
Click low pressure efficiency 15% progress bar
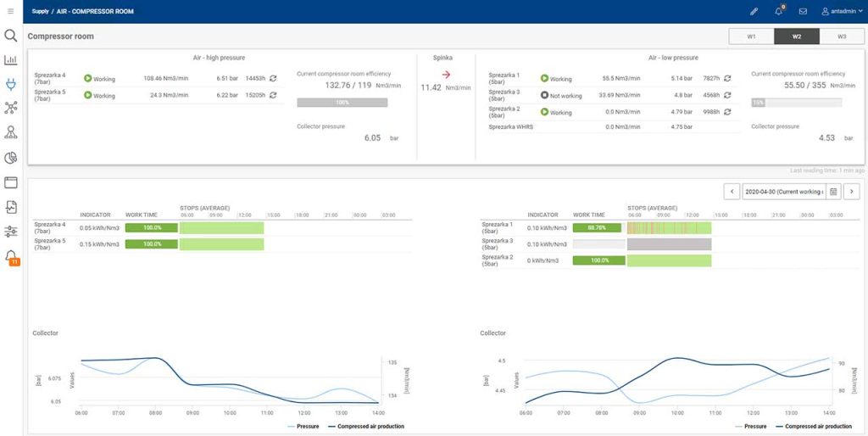coord(797,103)
